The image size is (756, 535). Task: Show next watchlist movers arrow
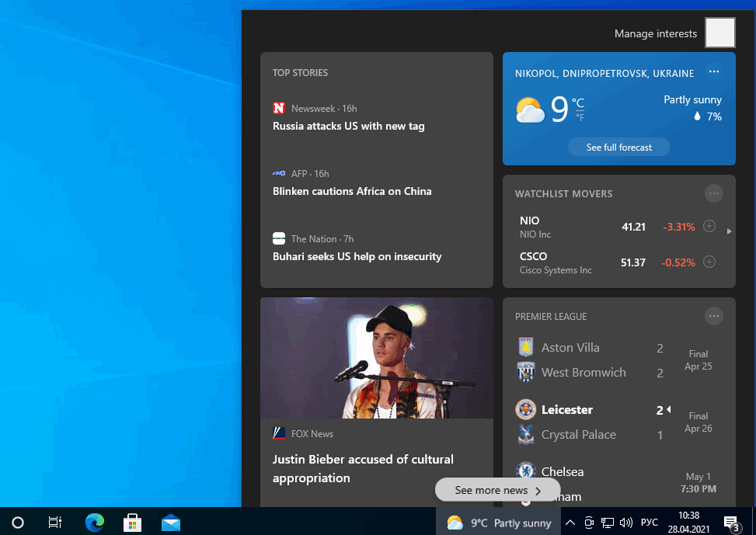pos(729,231)
